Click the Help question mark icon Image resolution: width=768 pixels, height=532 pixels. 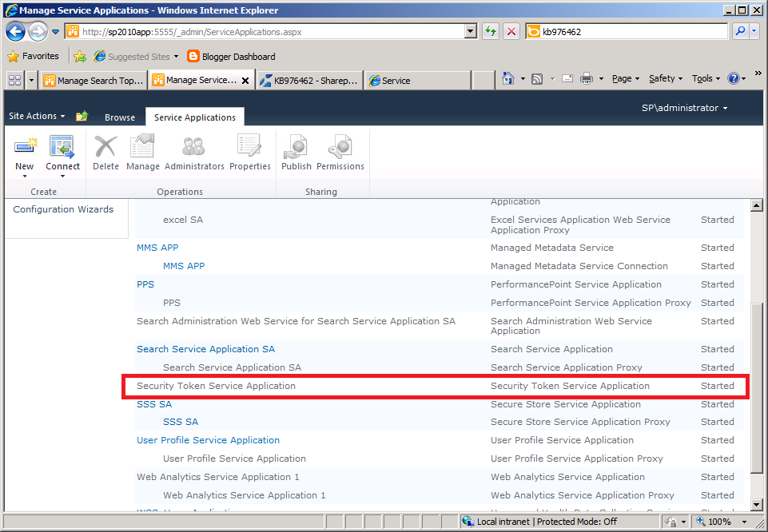click(733, 78)
